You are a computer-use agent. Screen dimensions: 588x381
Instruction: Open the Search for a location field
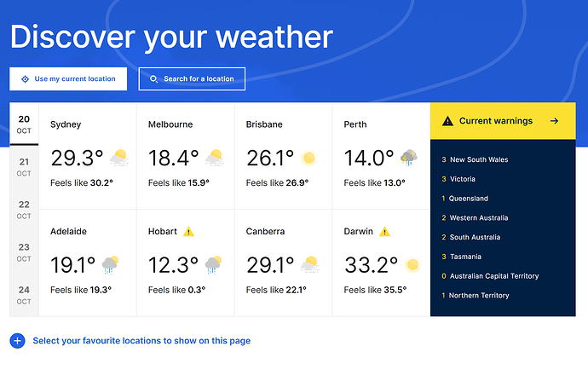[x=192, y=79]
